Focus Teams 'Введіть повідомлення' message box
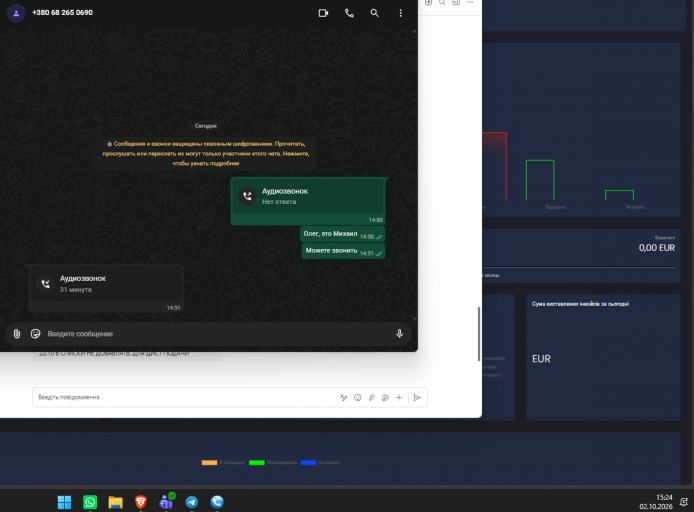Image resolution: width=694 pixels, height=512 pixels. click(184, 397)
